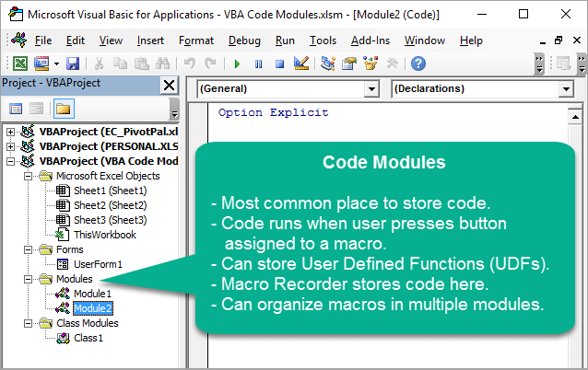Click View Code button in Project pane

[x=17, y=109]
